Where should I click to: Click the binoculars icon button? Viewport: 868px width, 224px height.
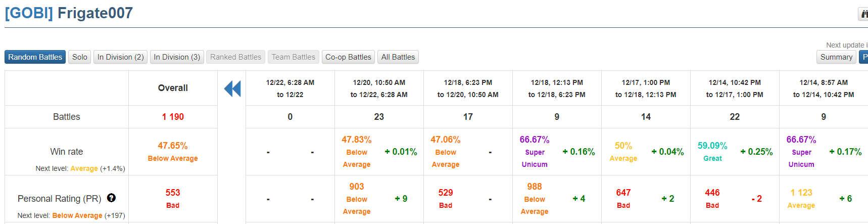pyautogui.click(x=863, y=14)
